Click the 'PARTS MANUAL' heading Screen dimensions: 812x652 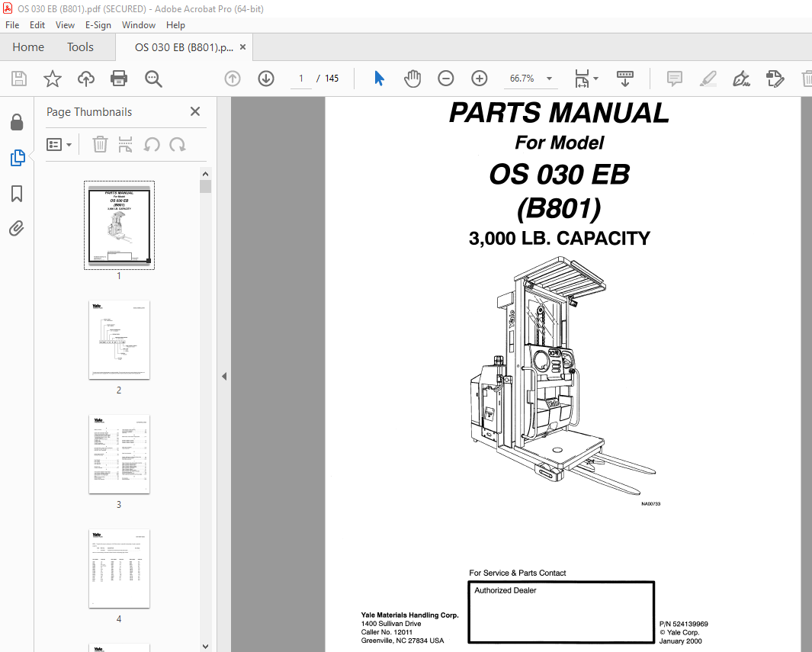(x=560, y=113)
